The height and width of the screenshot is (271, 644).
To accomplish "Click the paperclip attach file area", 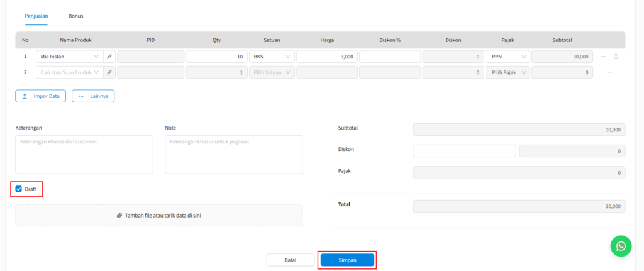I will click(158, 215).
